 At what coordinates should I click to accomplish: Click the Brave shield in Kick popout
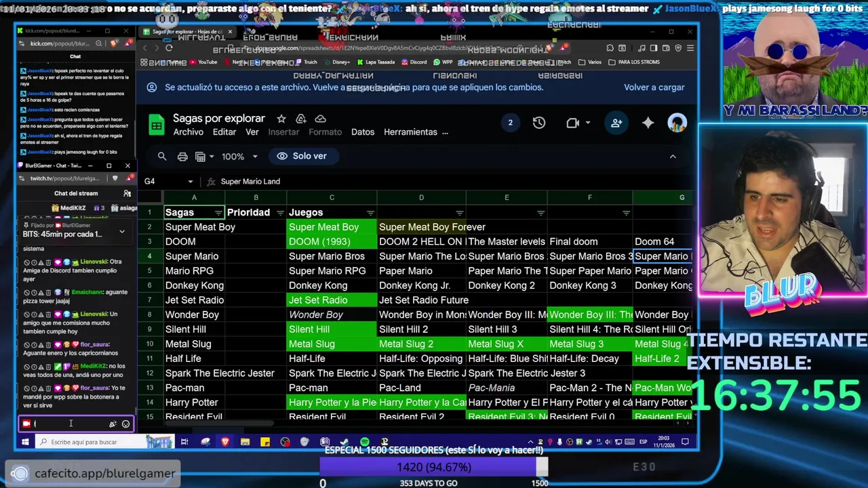113,43
